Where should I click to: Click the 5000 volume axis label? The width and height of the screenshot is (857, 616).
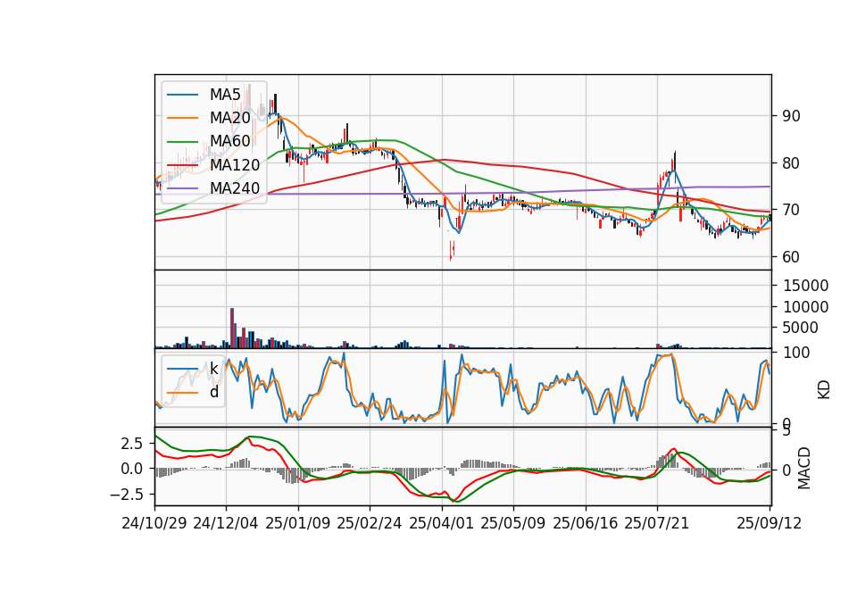pyautogui.click(x=801, y=328)
